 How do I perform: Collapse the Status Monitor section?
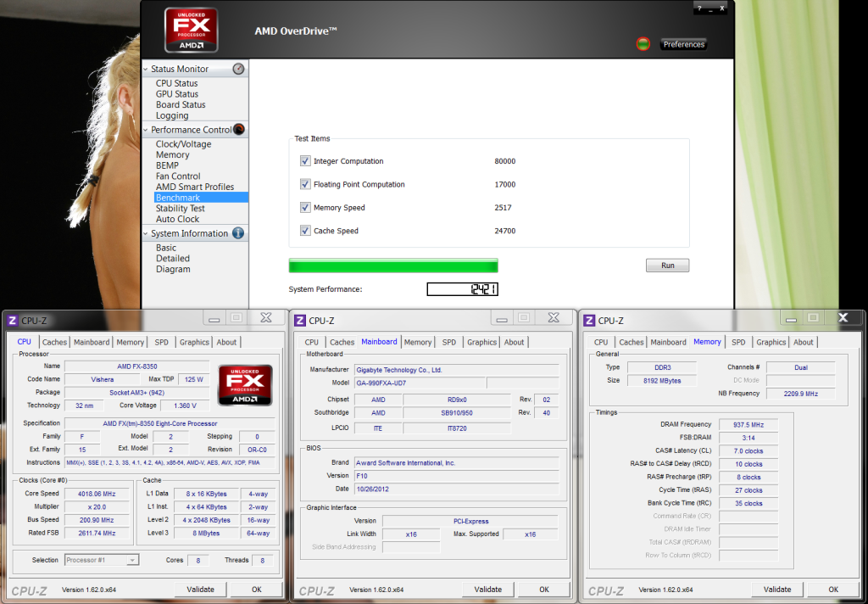coord(146,70)
